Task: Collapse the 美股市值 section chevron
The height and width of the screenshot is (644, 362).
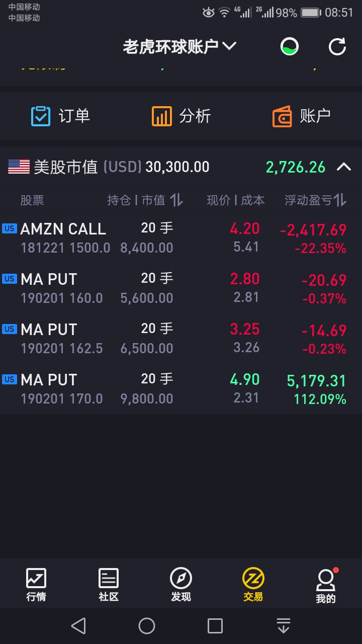Action: click(344, 167)
